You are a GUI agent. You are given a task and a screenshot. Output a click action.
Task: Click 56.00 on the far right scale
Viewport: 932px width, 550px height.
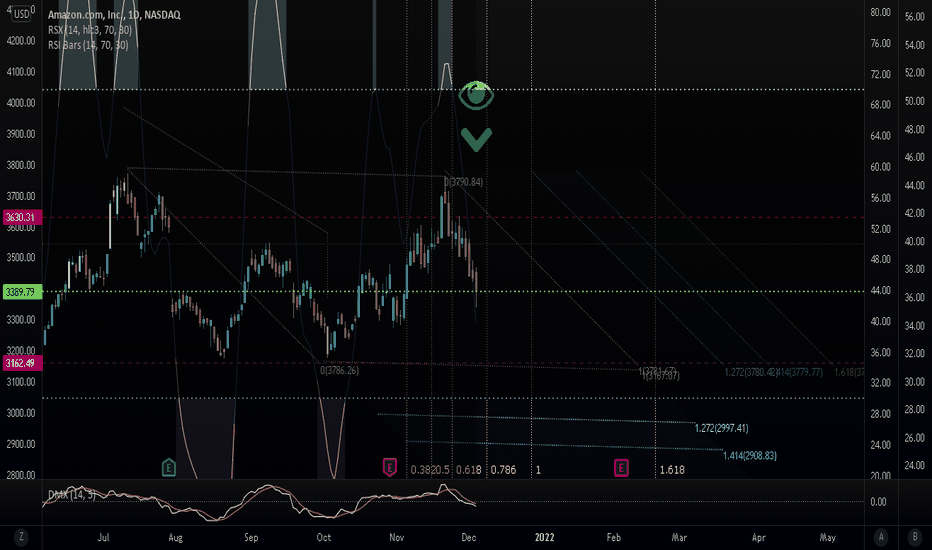point(915,17)
